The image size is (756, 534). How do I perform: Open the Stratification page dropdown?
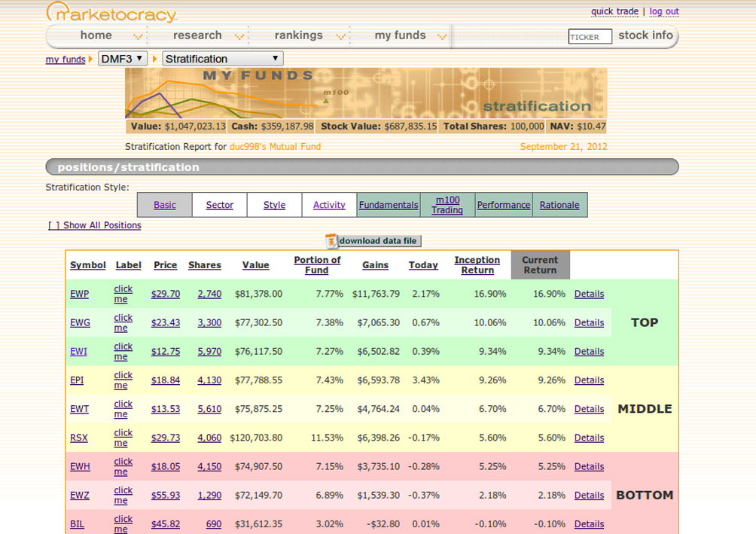[x=223, y=59]
